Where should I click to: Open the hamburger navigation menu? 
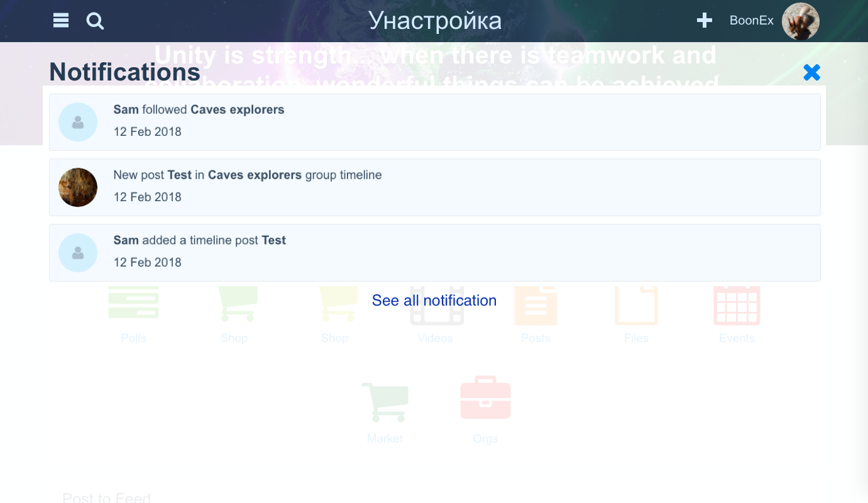coord(60,20)
